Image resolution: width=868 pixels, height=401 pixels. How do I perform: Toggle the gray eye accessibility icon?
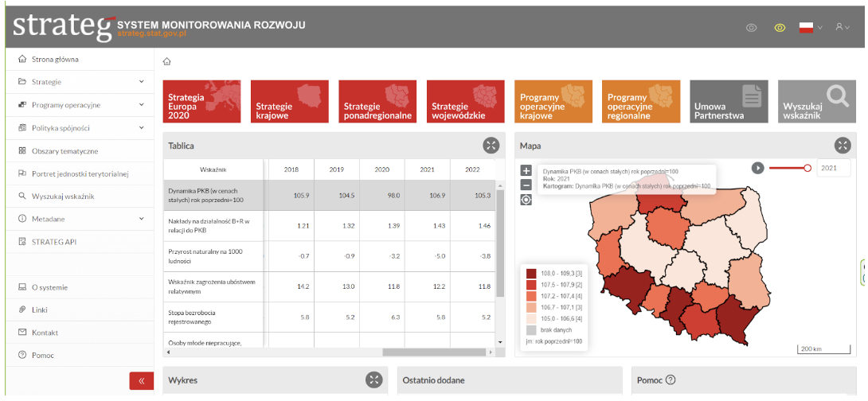click(x=751, y=28)
